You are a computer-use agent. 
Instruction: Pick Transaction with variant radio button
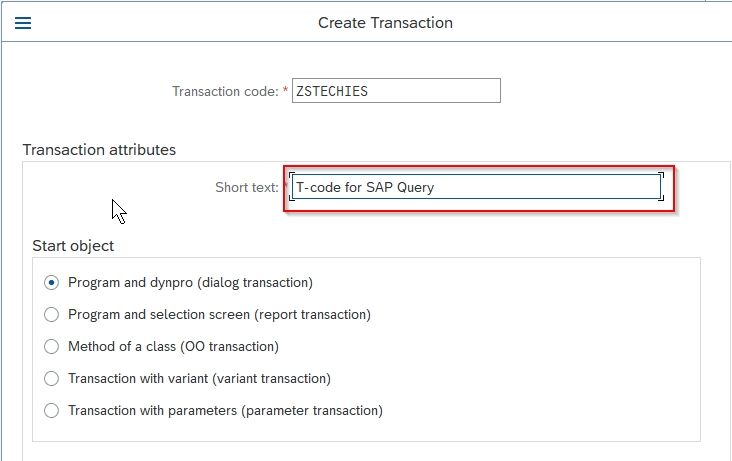click(51, 378)
